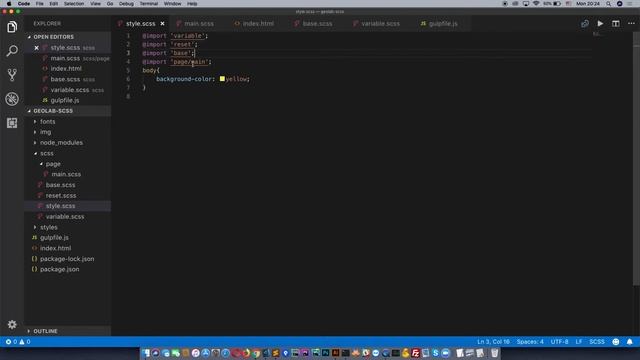Click the editor vertical scrollbar
Screen dimensions: 640x360
pyautogui.click(x=636, y=158)
